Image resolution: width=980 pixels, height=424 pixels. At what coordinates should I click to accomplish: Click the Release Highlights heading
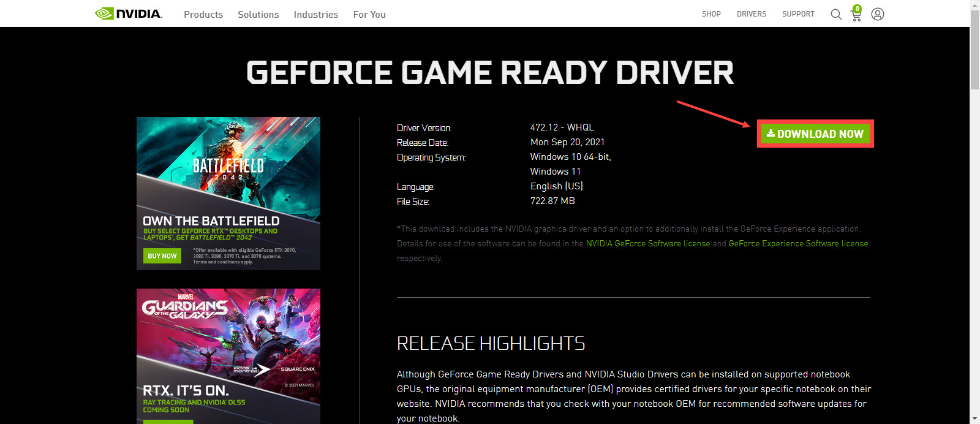(x=491, y=343)
